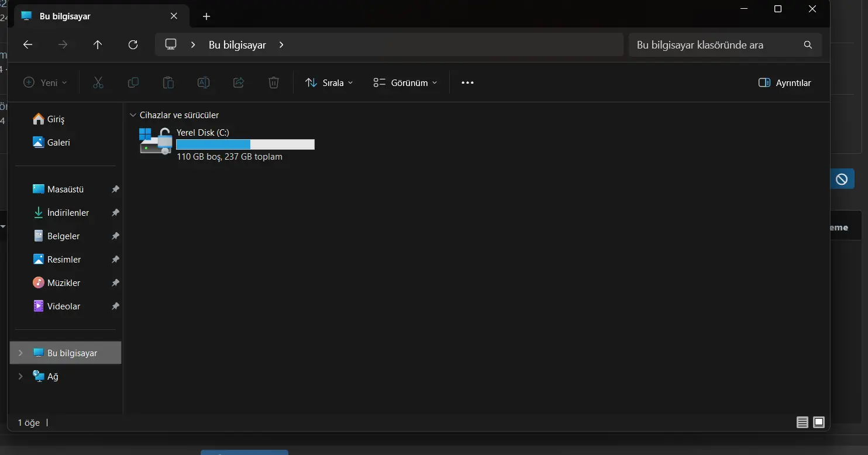Collapse the Cihazlar ve sürücüler group
The image size is (868, 455).
pos(133,115)
